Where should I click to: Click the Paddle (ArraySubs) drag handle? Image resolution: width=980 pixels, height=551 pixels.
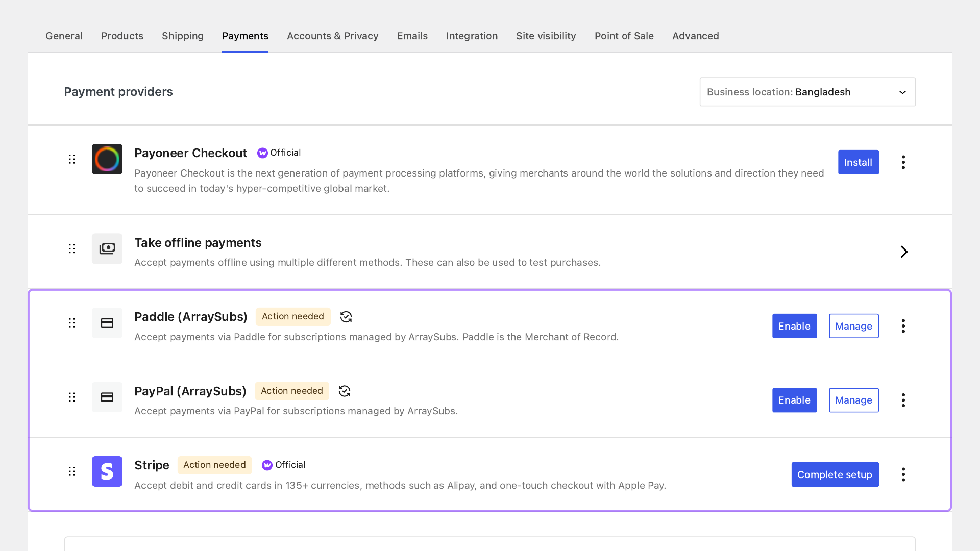pyautogui.click(x=72, y=323)
